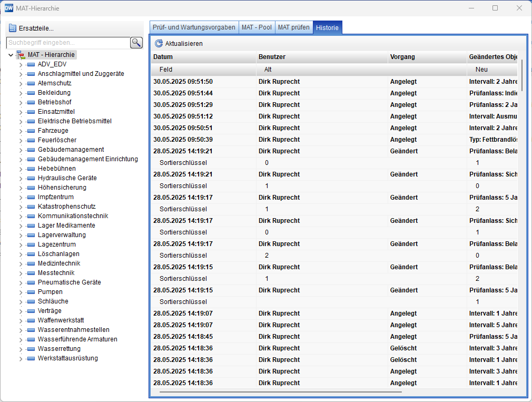Click the DW application icon in title bar
This screenshot has width=532, height=402.
9,8
